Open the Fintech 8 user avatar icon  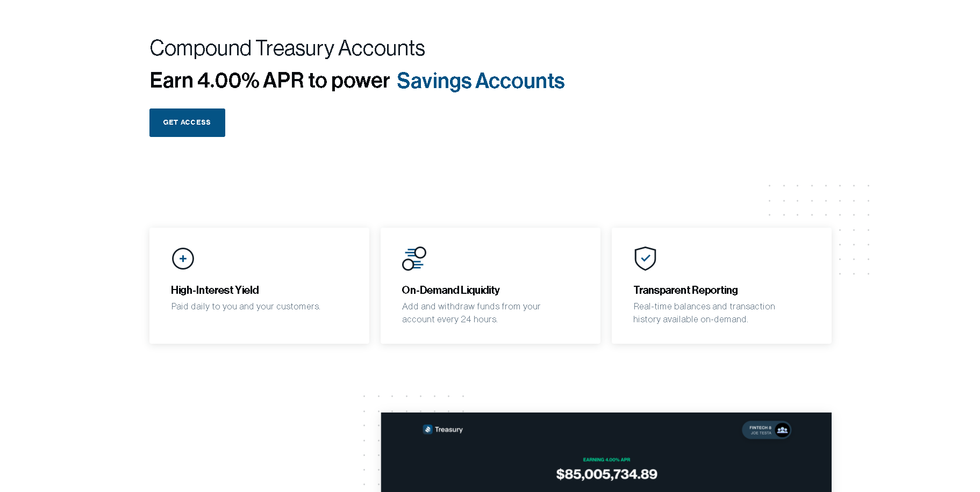pyautogui.click(x=783, y=430)
